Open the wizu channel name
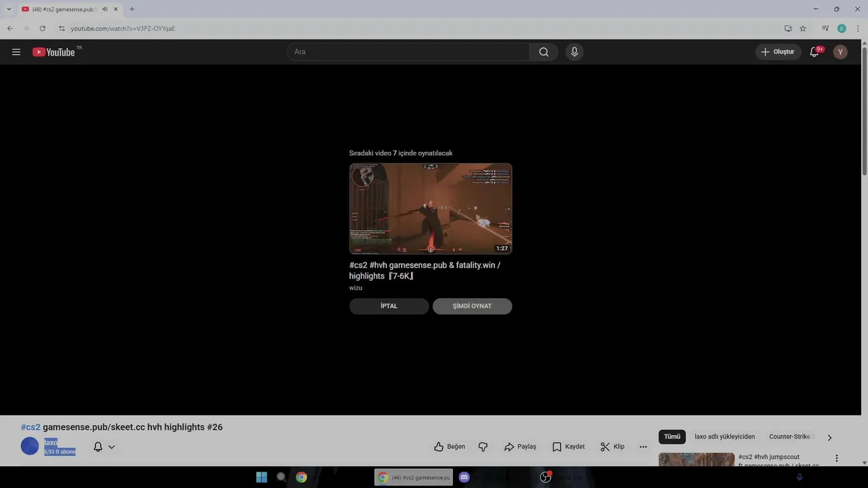The height and width of the screenshot is (488, 868). (x=355, y=288)
